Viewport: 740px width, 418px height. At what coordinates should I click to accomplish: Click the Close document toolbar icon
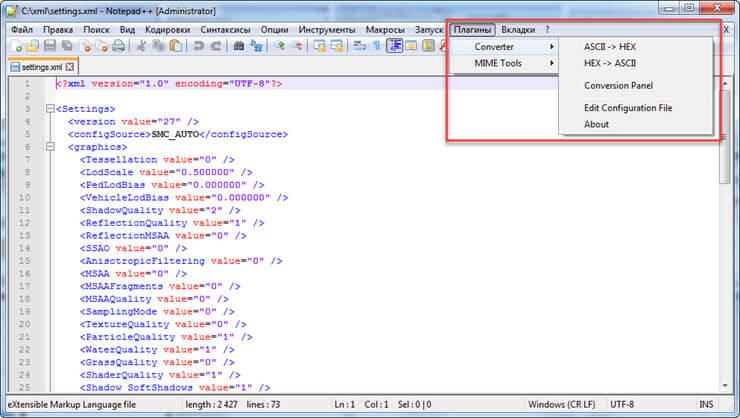tap(85, 46)
